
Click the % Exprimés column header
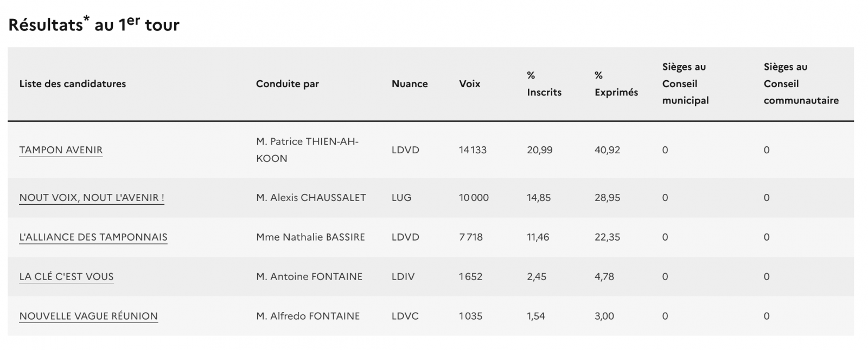[x=616, y=84]
